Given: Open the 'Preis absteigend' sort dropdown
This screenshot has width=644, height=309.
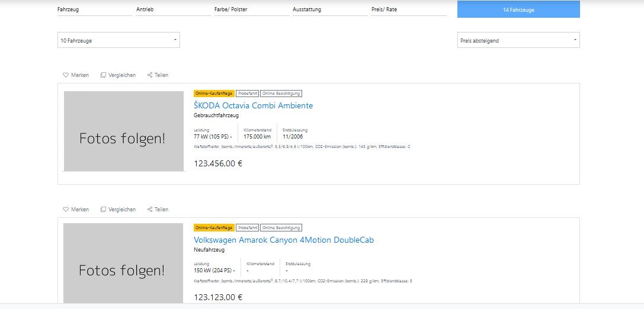Looking at the screenshot, I should click(518, 40).
